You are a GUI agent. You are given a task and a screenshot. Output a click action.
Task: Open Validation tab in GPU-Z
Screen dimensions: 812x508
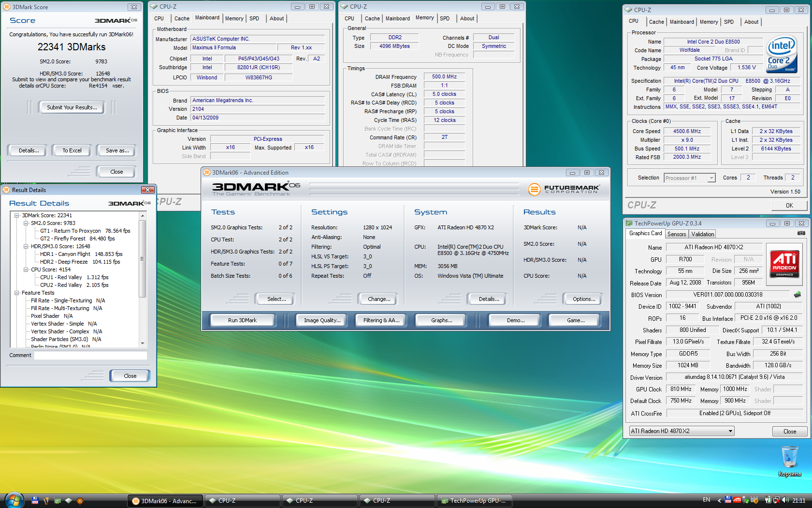point(702,234)
